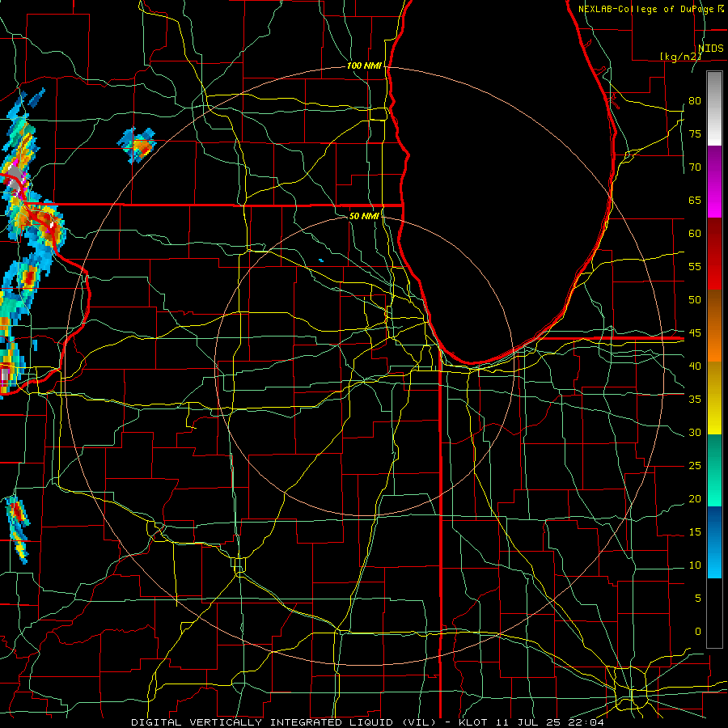Click the 30 value on the color scale
The image size is (728, 728).
695,432
